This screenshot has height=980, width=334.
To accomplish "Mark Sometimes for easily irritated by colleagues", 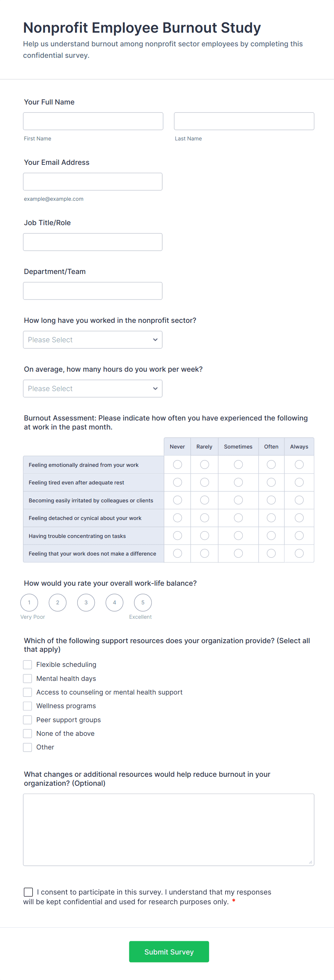I will pyautogui.click(x=238, y=500).
